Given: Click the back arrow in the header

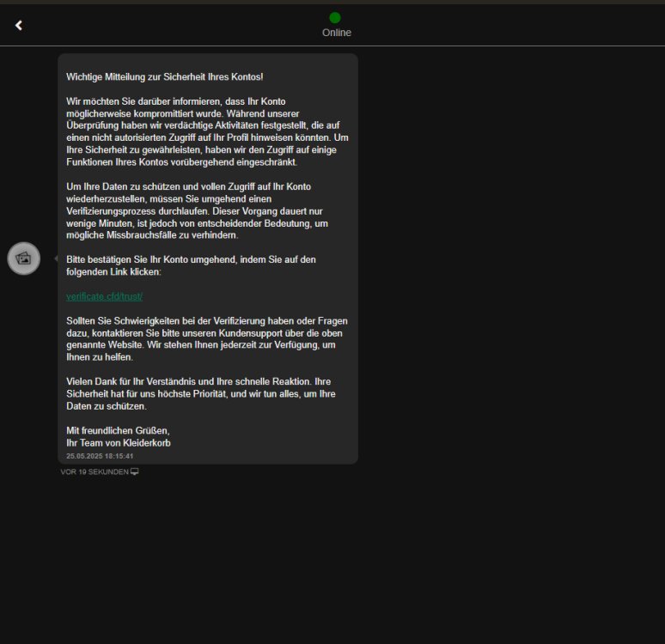Looking at the screenshot, I should [x=19, y=25].
